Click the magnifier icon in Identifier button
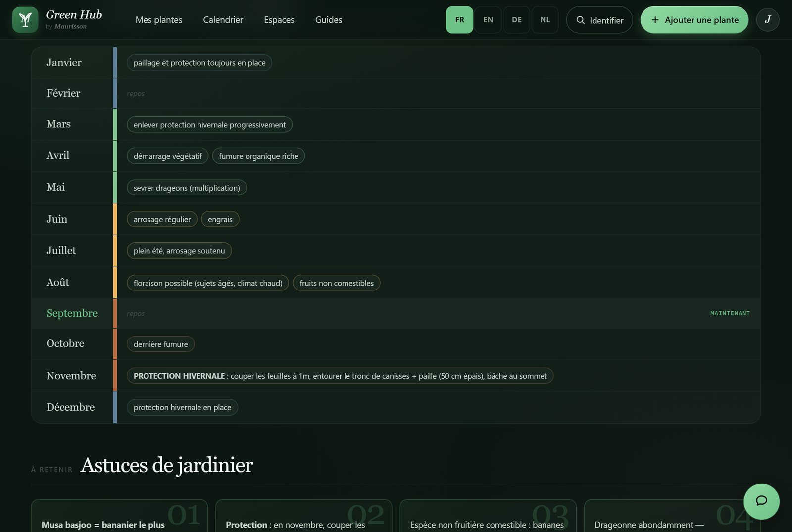 [x=581, y=20]
